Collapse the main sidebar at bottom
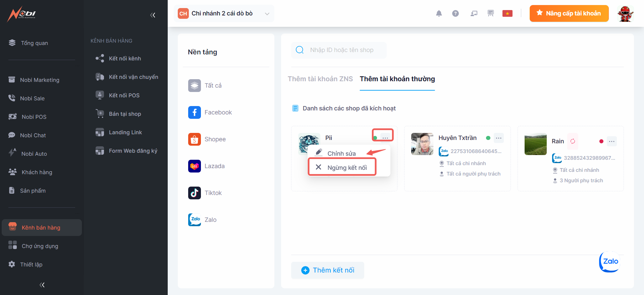644x295 pixels. click(x=42, y=285)
